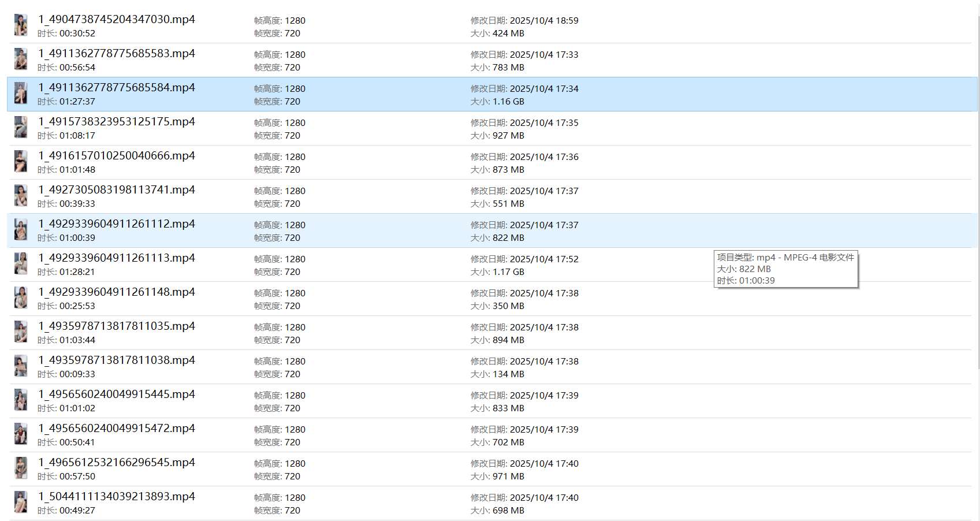Click file name 1_4965612532166296545.mp4
This screenshot has height=521, width=980.
(x=117, y=463)
